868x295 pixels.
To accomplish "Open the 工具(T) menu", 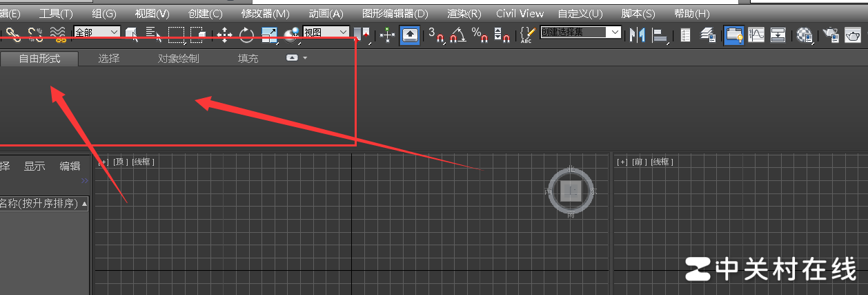I will [56, 13].
